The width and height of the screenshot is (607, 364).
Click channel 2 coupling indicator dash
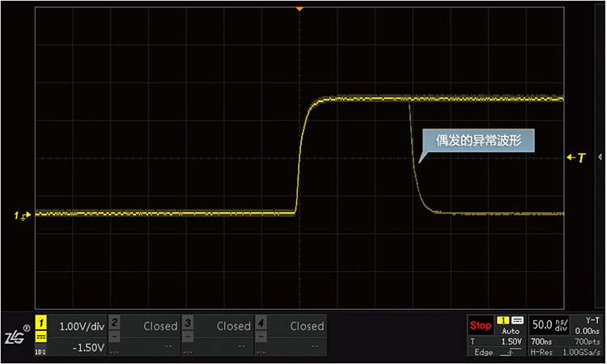point(114,336)
